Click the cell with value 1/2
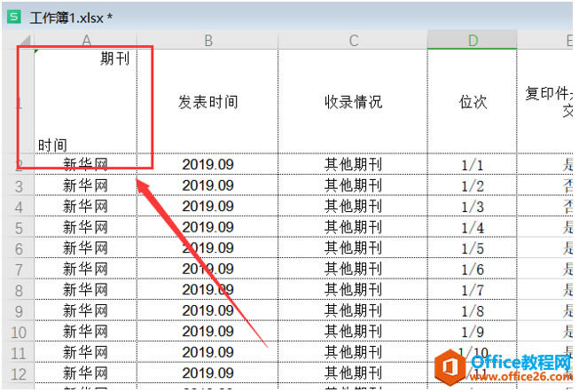The image size is (579, 392). pyautogui.click(x=473, y=185)
